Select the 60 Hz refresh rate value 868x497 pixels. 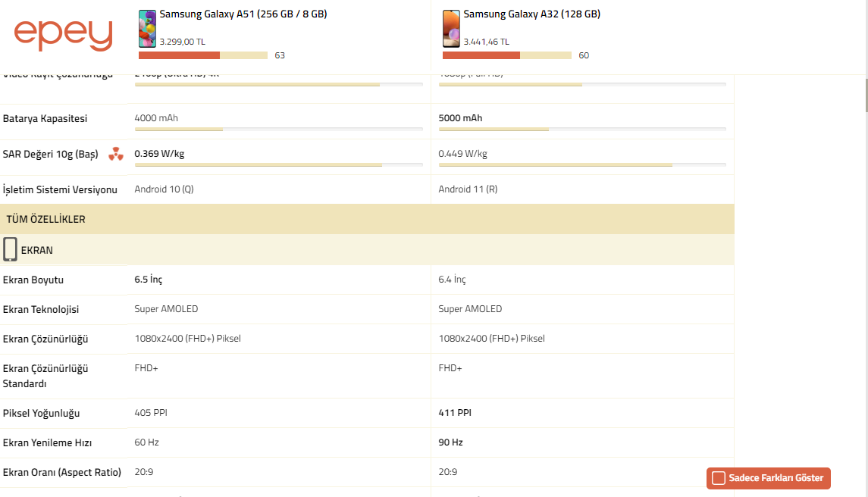[x=147, y=442]
